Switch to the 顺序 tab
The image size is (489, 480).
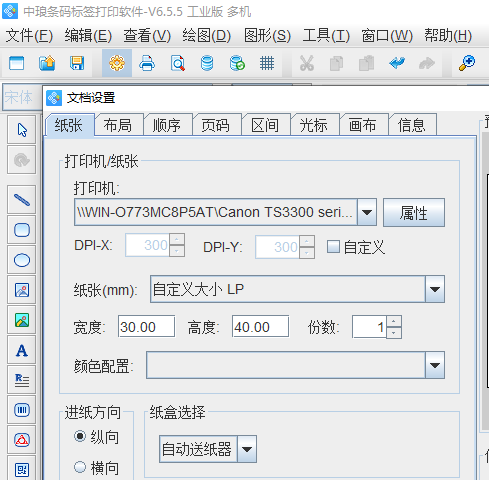click(x=167, y=125)
